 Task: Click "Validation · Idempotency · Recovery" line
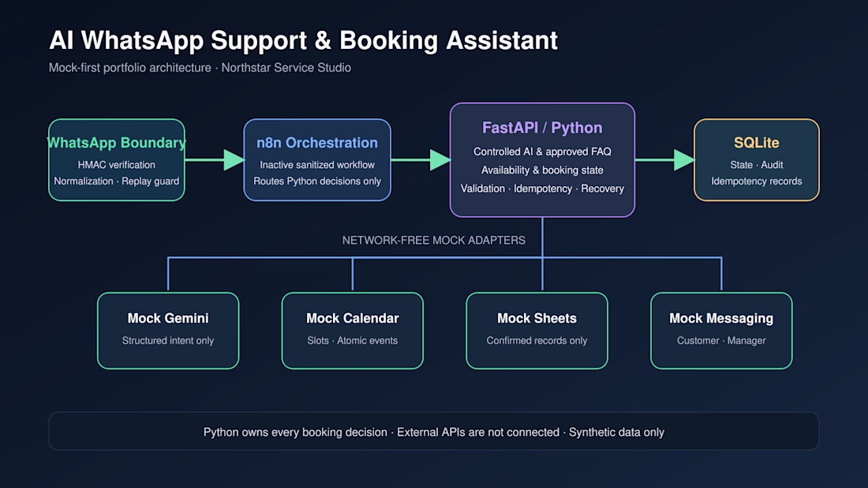tap(543, 188)
